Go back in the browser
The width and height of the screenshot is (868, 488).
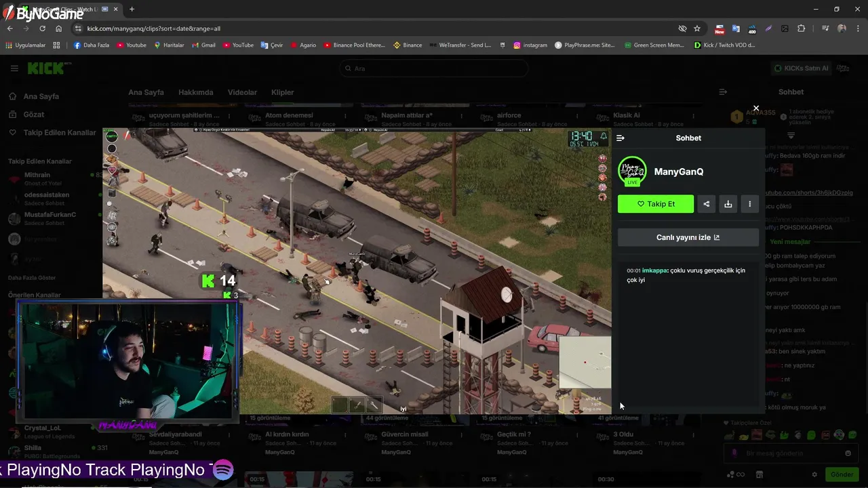tap(9, 28)
